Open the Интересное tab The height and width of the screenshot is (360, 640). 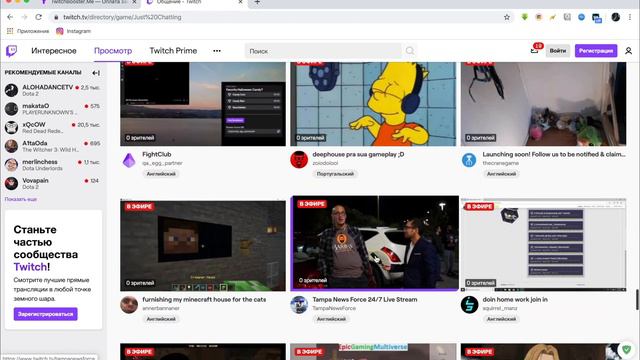[54, 51]
